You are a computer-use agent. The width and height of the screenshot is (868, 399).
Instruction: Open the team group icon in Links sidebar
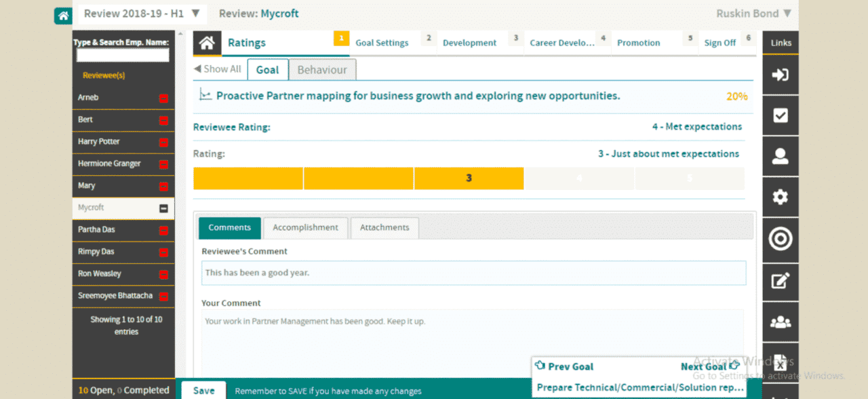coord(781,322)
